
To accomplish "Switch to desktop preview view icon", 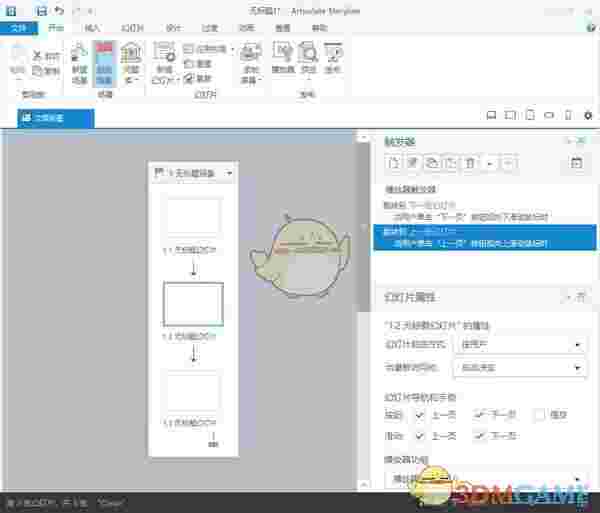I will click(491, 115).
